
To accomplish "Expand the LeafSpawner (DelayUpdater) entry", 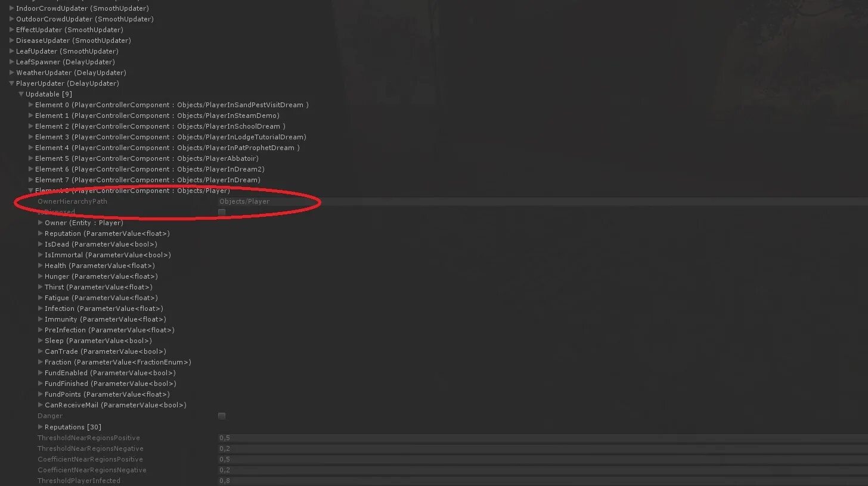I will [11, 62].
